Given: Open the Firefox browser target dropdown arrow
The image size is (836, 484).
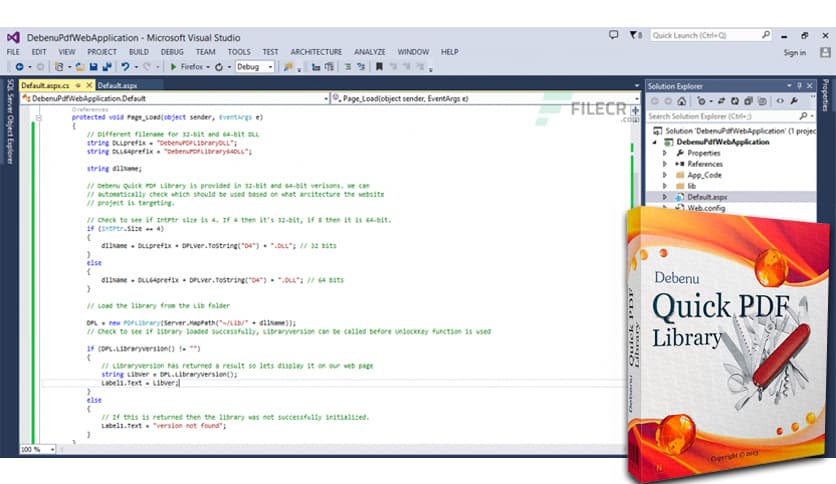Looking at the screenshot, I should coord(208,67).
